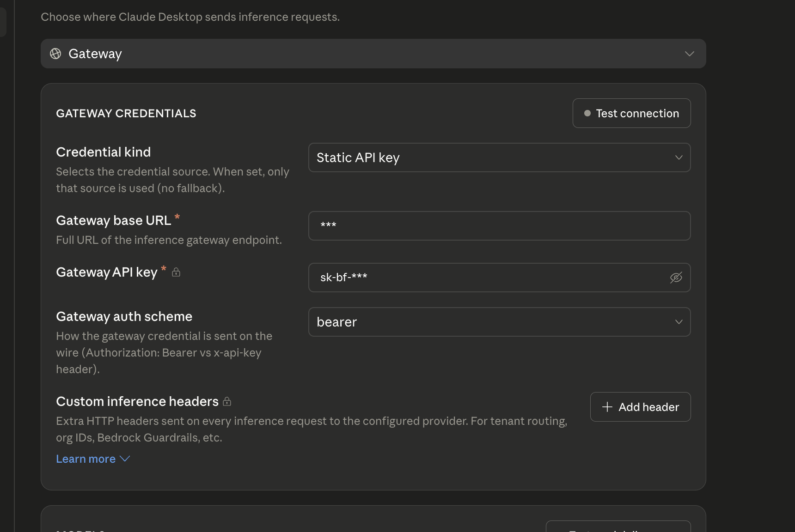Screen dimensions: 795x532
Task: Click the globe icon beside Gateway
Action: (55, 54)
